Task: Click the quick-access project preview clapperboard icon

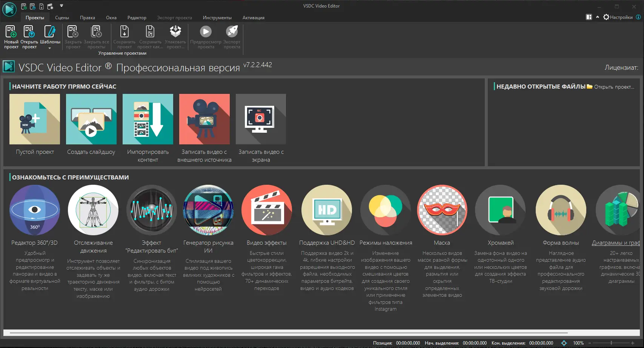Action: pos(50,6)
